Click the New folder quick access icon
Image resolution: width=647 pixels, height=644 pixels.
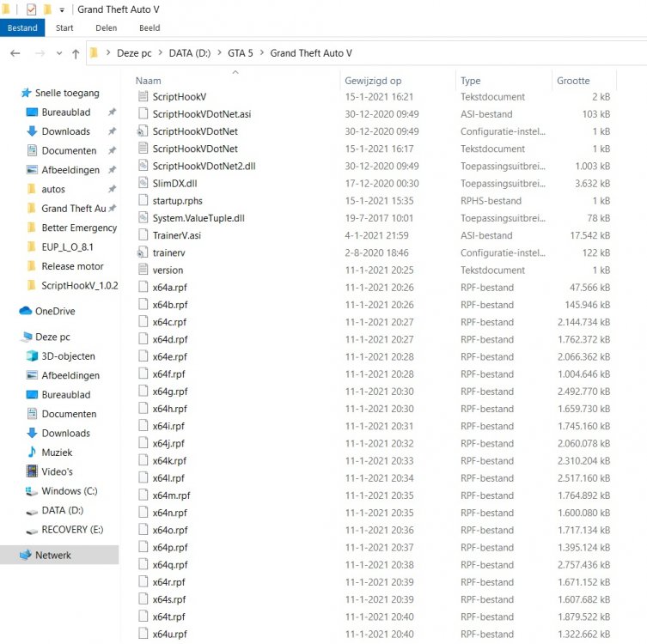pyautogui.click(x=47, y=9)
